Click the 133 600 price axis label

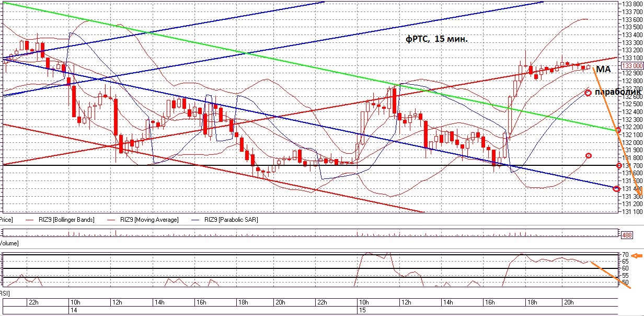[631, 19]
